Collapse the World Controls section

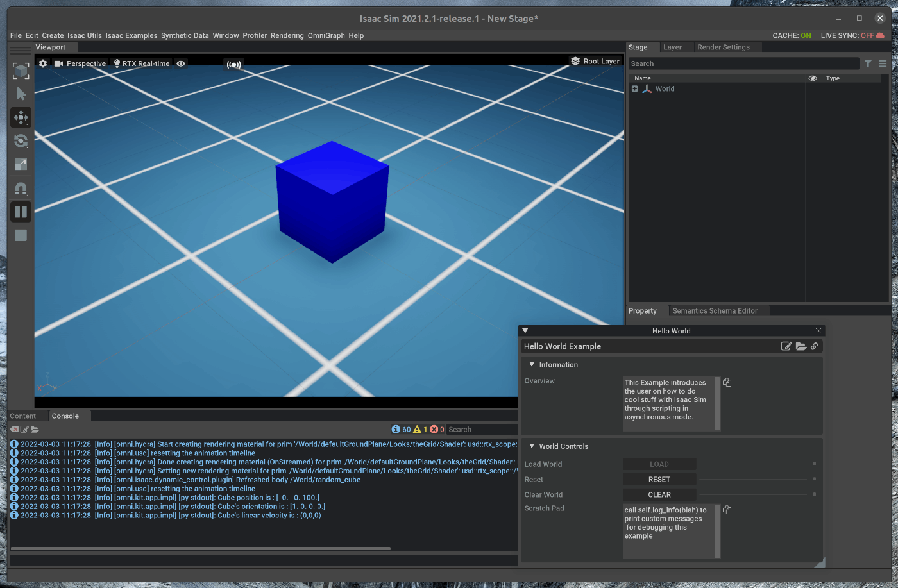(x=532, y=446)
